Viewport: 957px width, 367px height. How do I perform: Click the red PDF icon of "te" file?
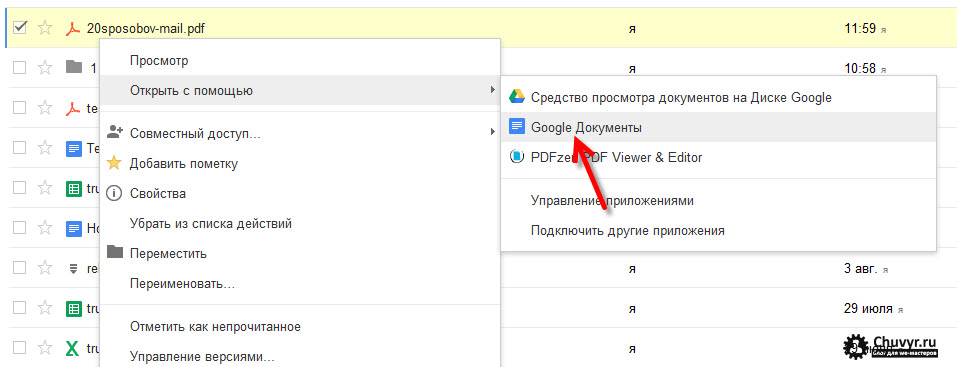73,108
